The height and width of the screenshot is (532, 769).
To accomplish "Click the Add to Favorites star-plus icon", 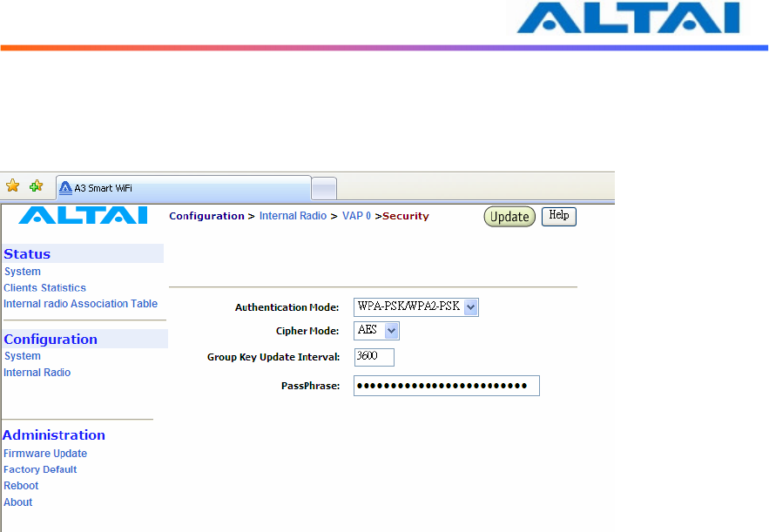I will (x=37, y=185).
